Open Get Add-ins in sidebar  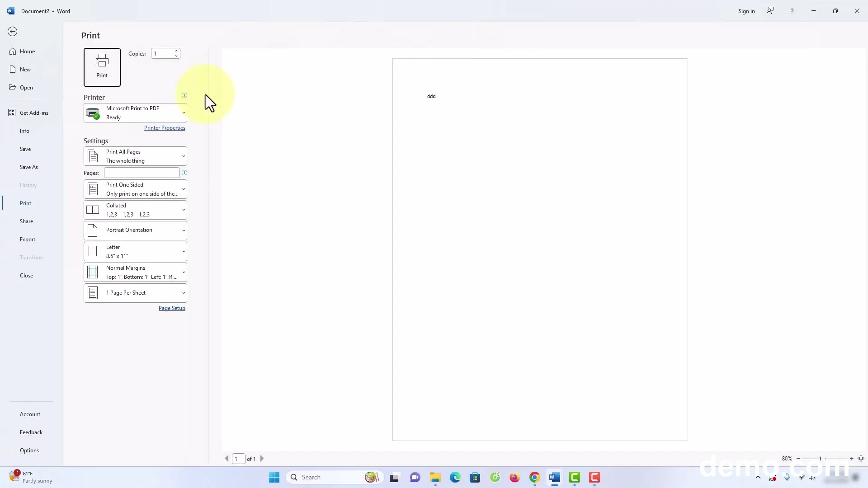[x=34, y=113]
